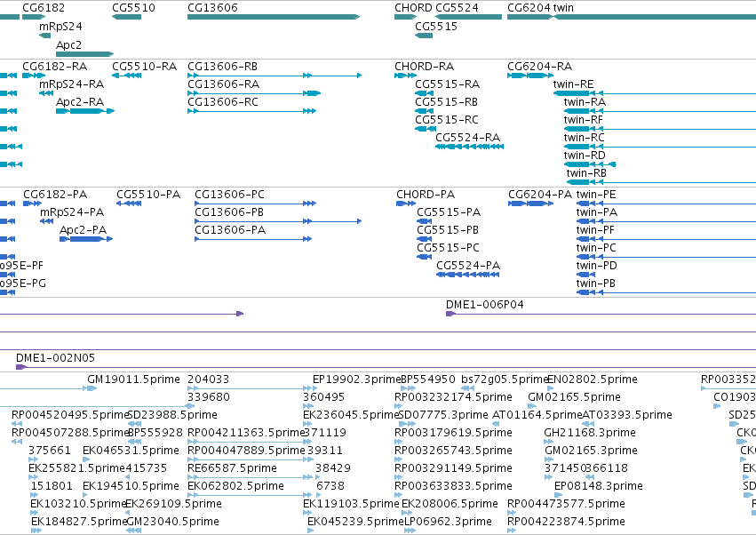Select transcript CG13606-RA
The width and height of the screenshot is (756, 535).
254,93
